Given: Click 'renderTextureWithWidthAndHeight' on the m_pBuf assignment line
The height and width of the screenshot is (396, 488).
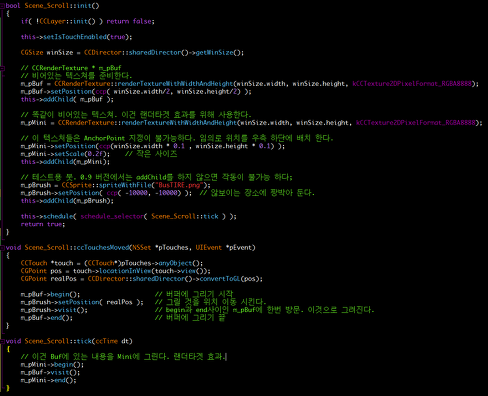Looking at the screenshot, I should click(175, 84).
